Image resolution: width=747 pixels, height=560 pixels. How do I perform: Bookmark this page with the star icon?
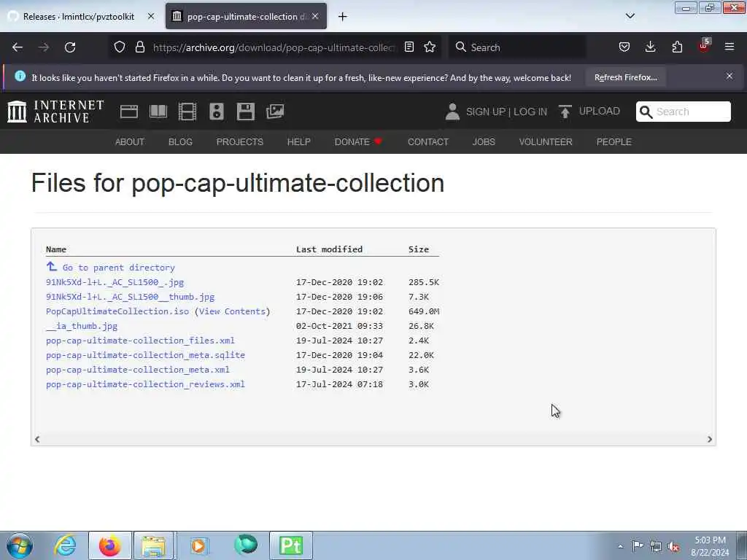(430, 47)
